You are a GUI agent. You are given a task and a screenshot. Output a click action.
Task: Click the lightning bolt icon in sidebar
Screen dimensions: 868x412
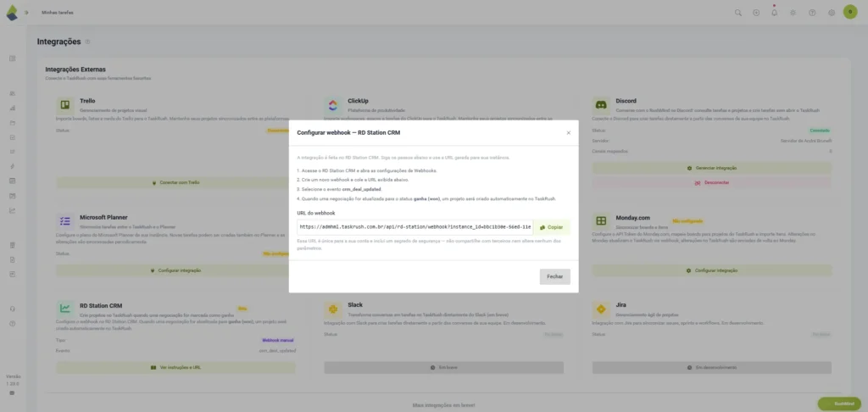pos(12,166)
